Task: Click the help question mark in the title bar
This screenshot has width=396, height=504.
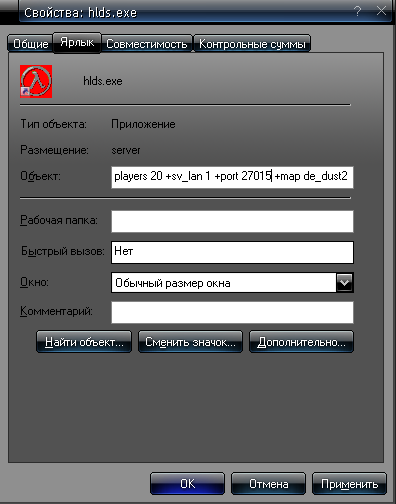Action: (358, 11)
